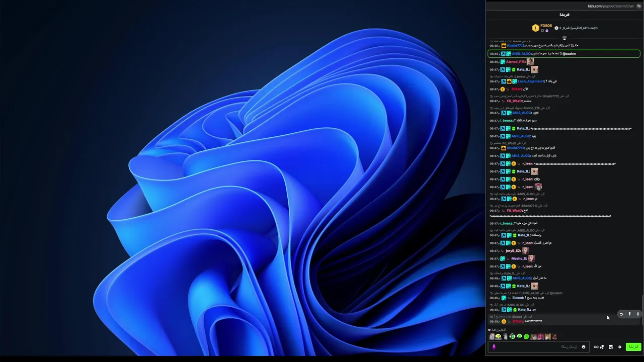Image resolution: width=644 pixels, height=362 pixels.
Task: Open the site settings icon in the address bar
Action: pos(639,6)
